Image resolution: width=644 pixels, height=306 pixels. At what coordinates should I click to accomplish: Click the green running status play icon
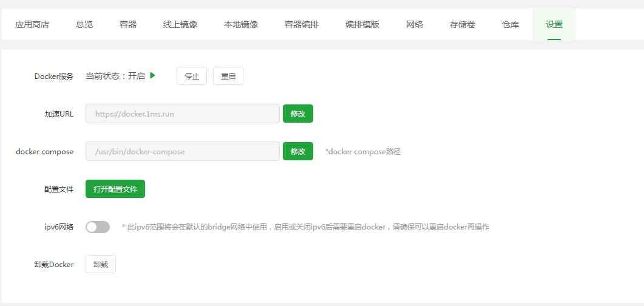pos(153,75)
